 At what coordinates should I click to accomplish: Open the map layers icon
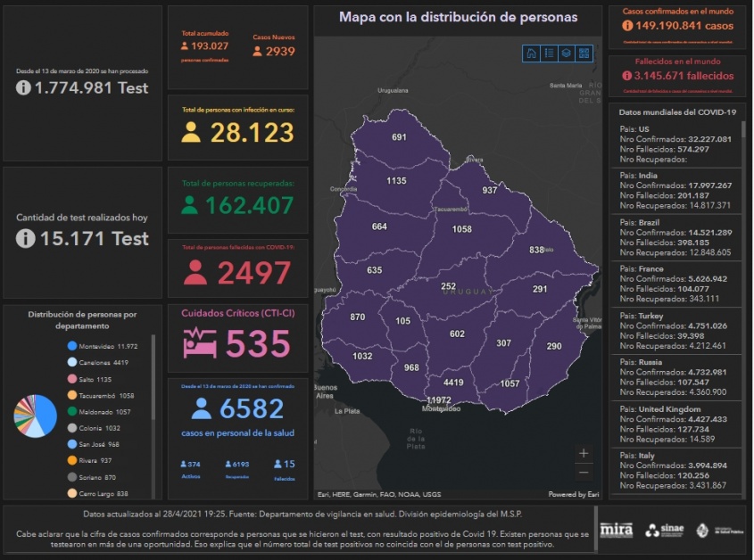coord(566,54)
